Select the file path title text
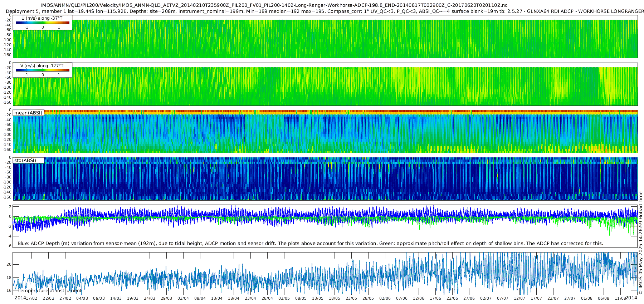Screen dimensions: 644x304 coord(274,5)
